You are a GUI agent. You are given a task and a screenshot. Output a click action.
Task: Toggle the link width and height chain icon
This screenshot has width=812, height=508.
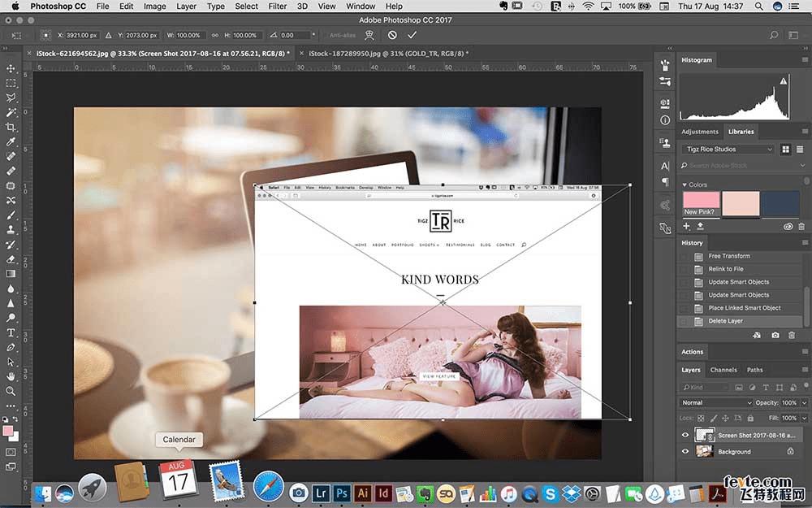[214, 35]
